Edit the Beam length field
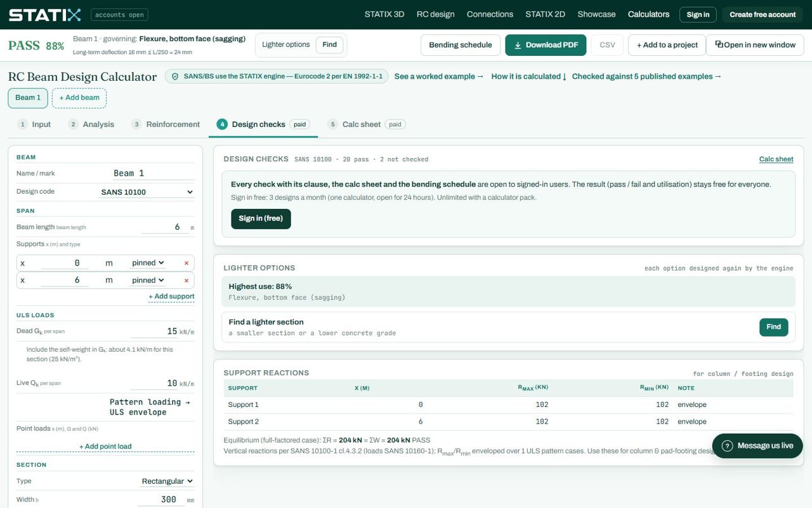Screen dimensions: 812x508 click(x=165, y=227)
